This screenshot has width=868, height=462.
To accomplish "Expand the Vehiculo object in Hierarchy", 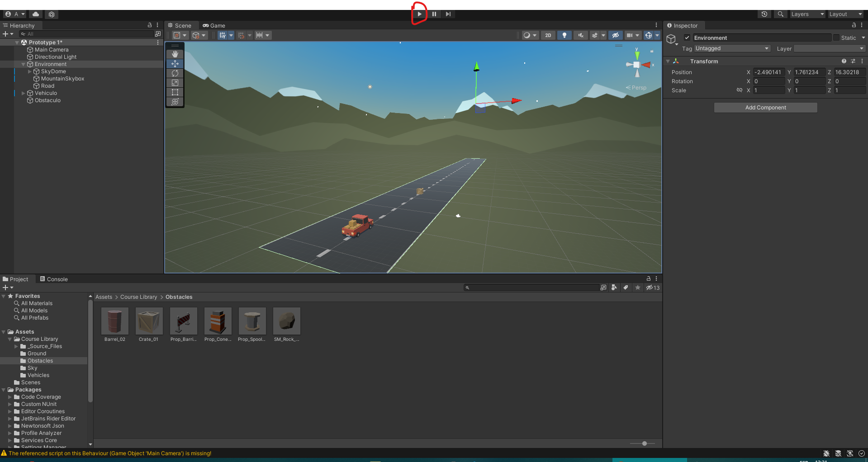I will pyautogui.click(x=24, y=93).
